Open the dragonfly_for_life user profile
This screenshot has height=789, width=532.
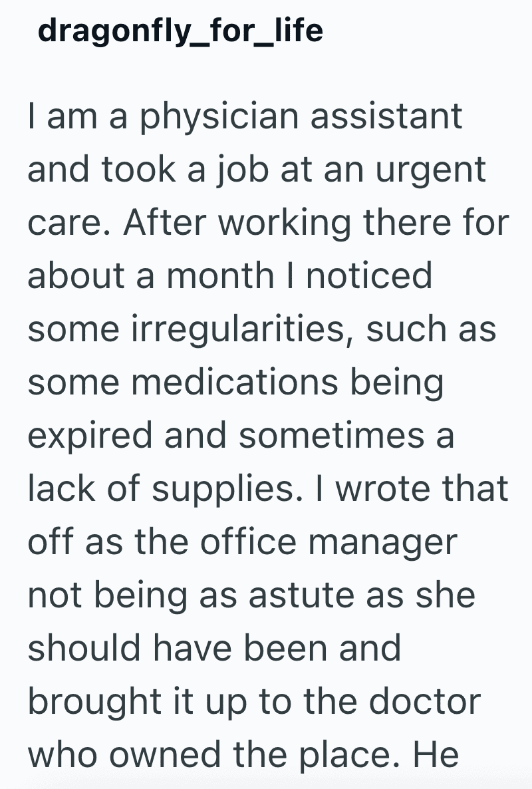coord(181,31)
